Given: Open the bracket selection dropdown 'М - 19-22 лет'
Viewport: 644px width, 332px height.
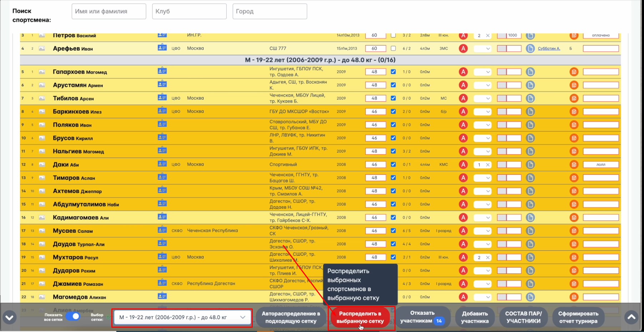Looking at the screenshot, I should click(x=182, y=317).
